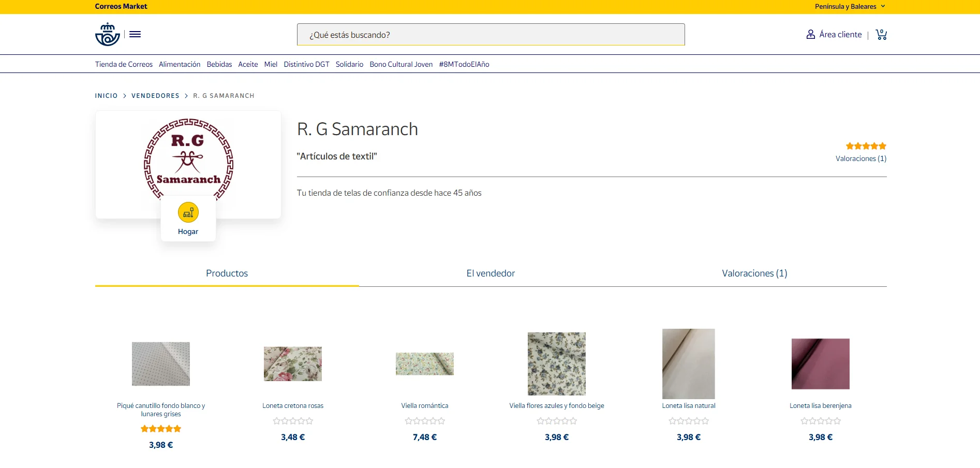The width and height of the screenshot is (980, 468).
Task: Open the Bono Cultural Joven link
Action: click(x=401, y=64)
